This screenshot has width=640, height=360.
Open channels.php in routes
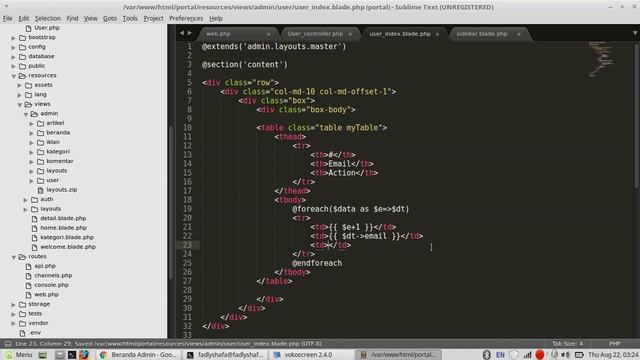click(53, 276)
